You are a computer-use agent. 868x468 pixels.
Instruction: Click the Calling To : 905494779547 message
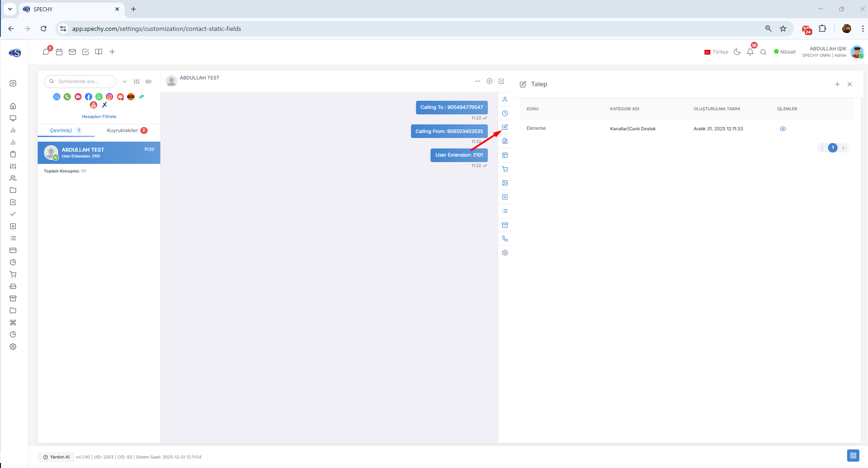[452, 108]
